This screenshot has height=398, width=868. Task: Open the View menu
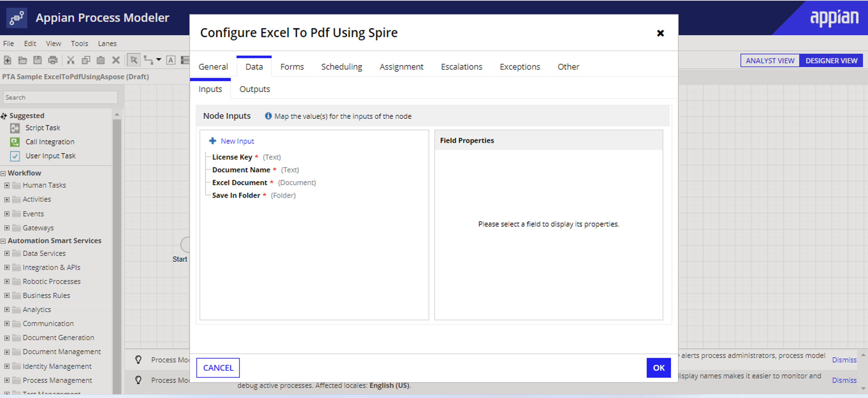[54, 43]
